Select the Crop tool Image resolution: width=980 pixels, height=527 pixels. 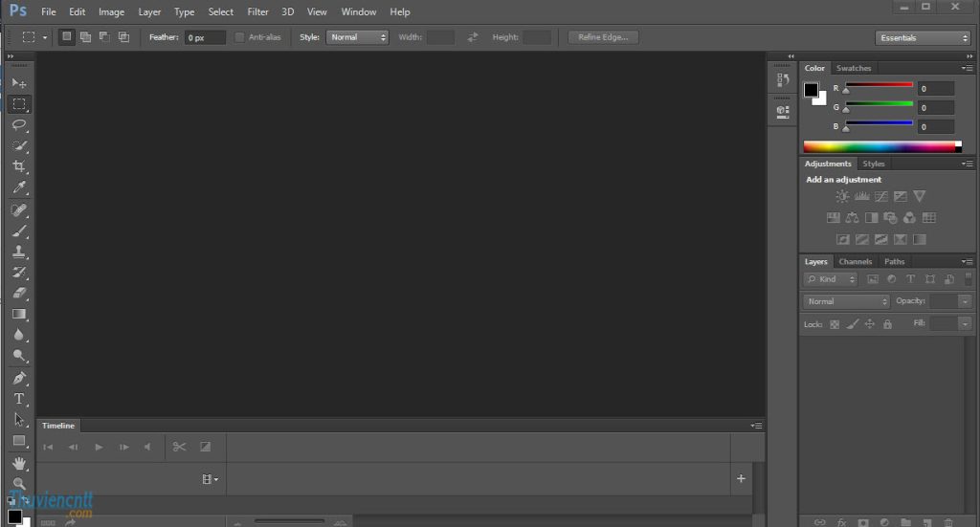[x=19, y=166]
